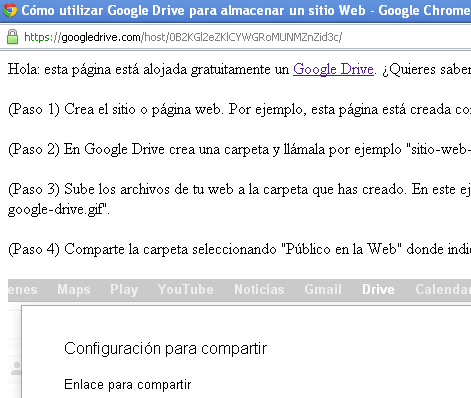Screen dimensions: 471x398
Task: Click the sharing settings screenshot image
Action: pyautogui.click(x=239, y=338)
